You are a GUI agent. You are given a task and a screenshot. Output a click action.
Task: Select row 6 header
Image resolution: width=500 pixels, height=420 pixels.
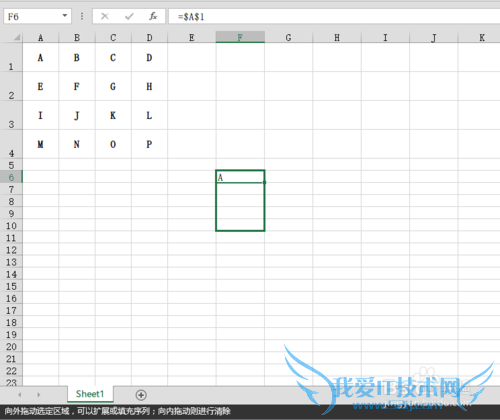(11, 177)
